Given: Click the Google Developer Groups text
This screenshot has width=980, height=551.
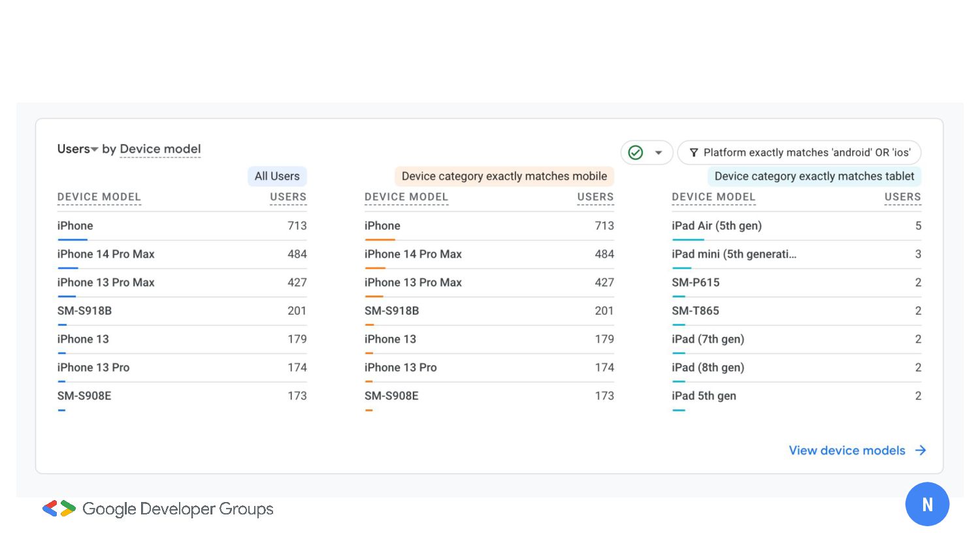Looking at the screenshot, I should [x=178, y=509].
